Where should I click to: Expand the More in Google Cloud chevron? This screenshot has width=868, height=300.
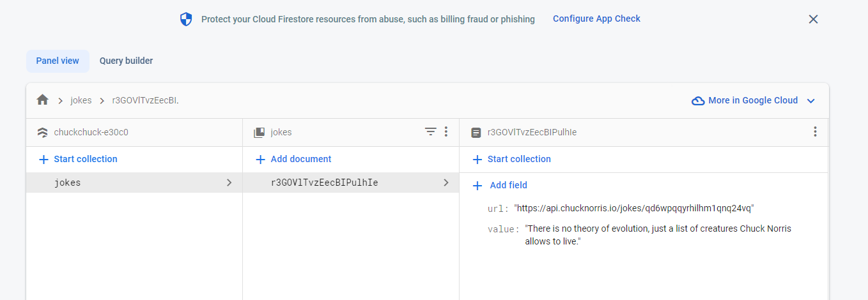coord(811,101)
